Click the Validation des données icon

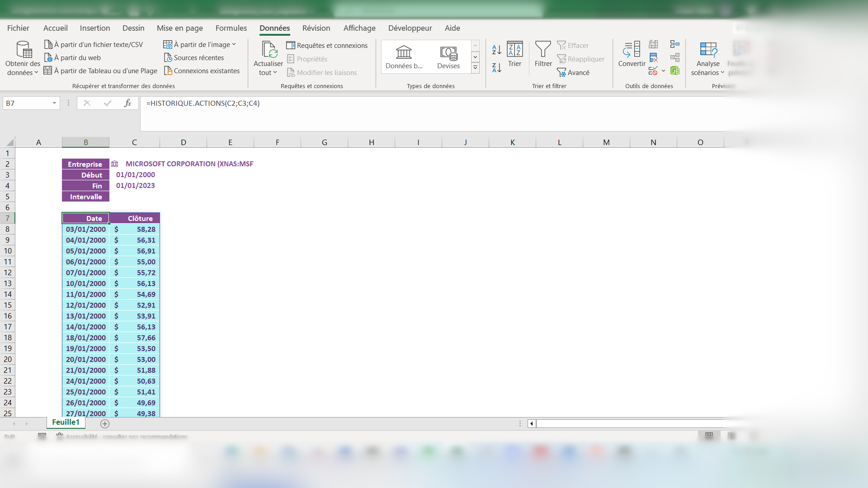(653, 70)
